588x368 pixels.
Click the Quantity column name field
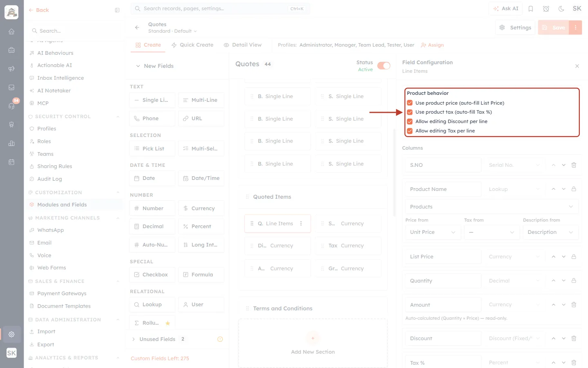[x=443, y=280]
